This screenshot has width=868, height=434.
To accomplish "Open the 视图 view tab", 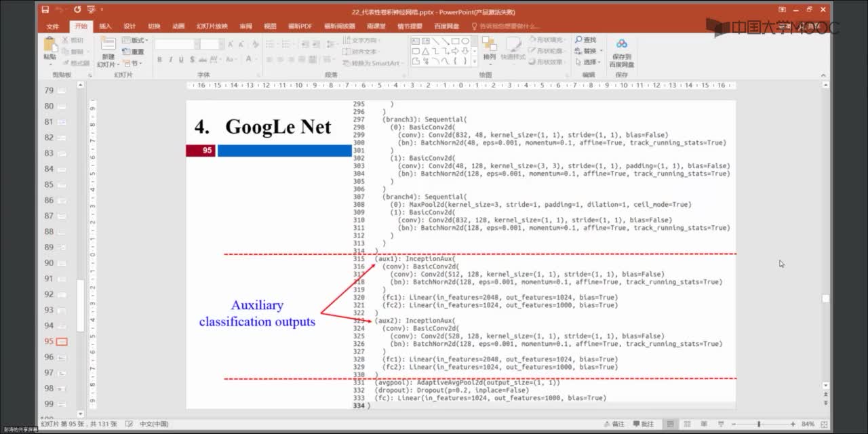I will point(270,26).
